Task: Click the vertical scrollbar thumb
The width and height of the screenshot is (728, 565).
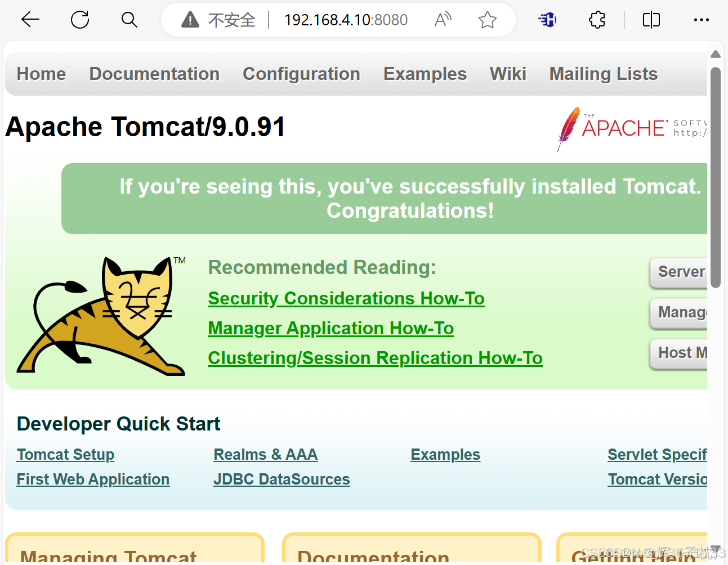Action: tap(716, 177)
